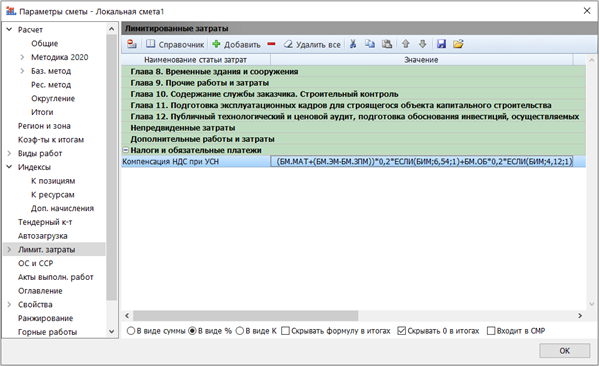This screenshot has height=366, width=599.
Task: Open the Справочник reference book
Action: 175,44
